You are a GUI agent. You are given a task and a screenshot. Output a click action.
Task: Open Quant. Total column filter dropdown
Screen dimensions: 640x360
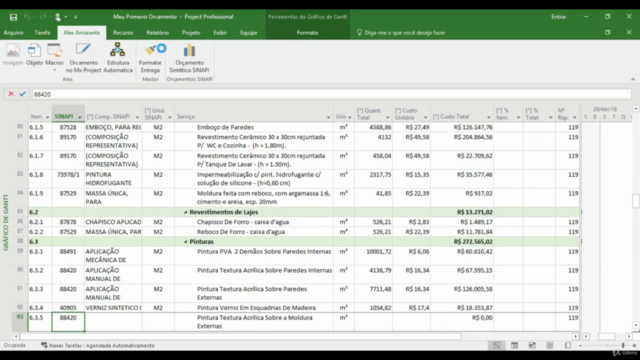(x=388, y=118)
